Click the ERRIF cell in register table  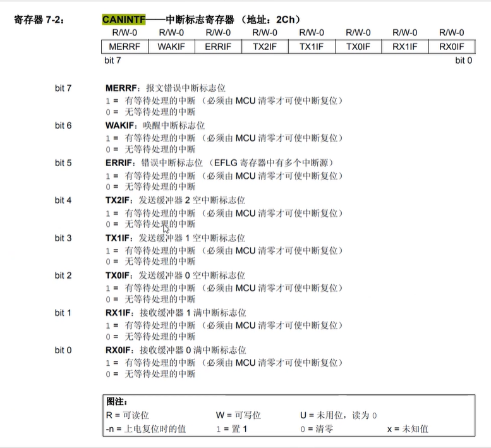(x=218, y=47)
